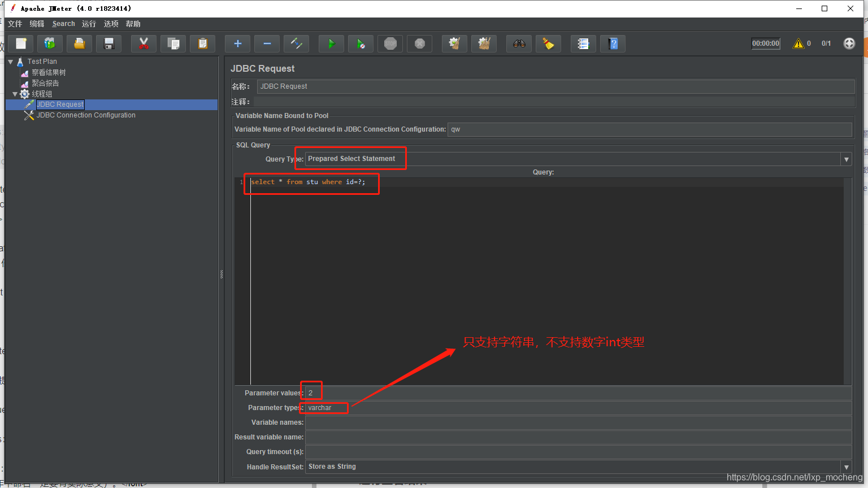Select Test Plan root node
Screen dimensions: 868x488
(42, 62)
